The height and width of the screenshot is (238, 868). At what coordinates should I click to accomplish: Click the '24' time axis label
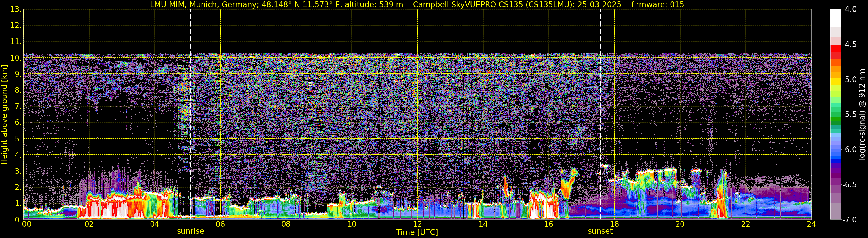click(811, 224)
